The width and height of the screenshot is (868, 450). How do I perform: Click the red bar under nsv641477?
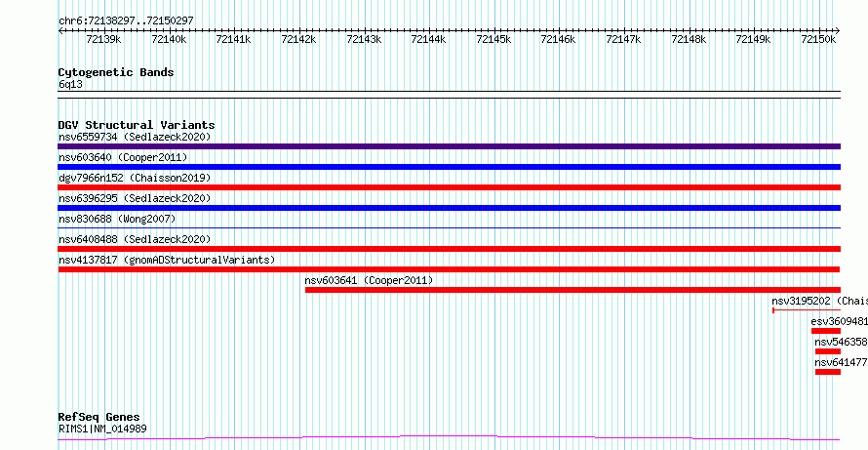pos(828,372)
